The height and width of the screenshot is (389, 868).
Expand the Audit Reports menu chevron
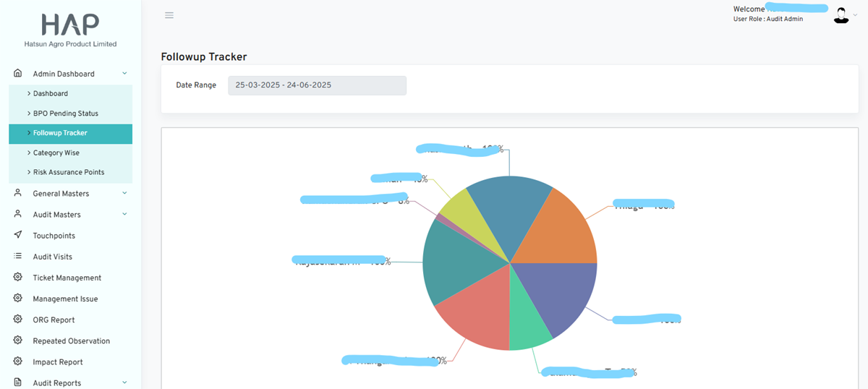coord(124,382)
